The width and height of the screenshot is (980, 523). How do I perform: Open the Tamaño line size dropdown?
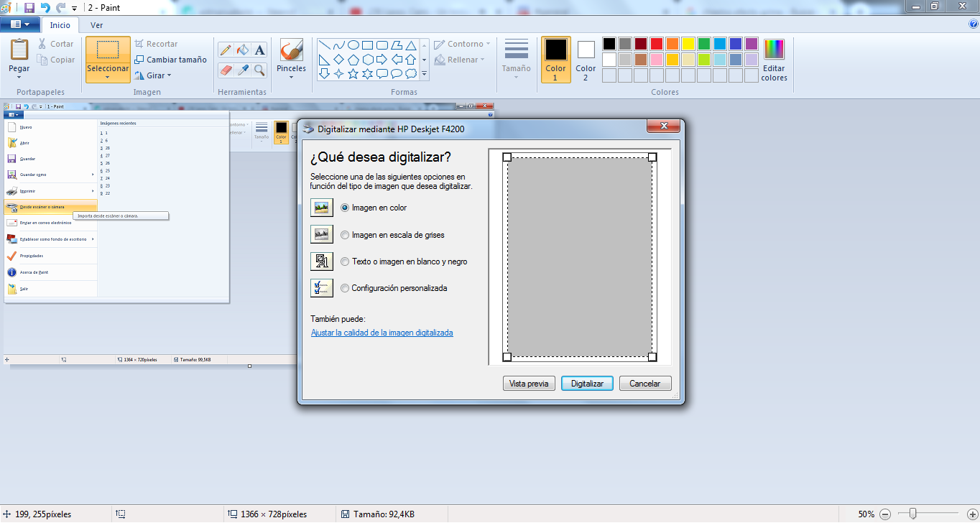516,60
